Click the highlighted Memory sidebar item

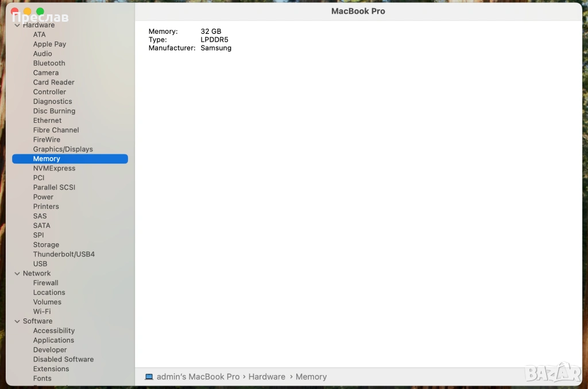(47, 159)
